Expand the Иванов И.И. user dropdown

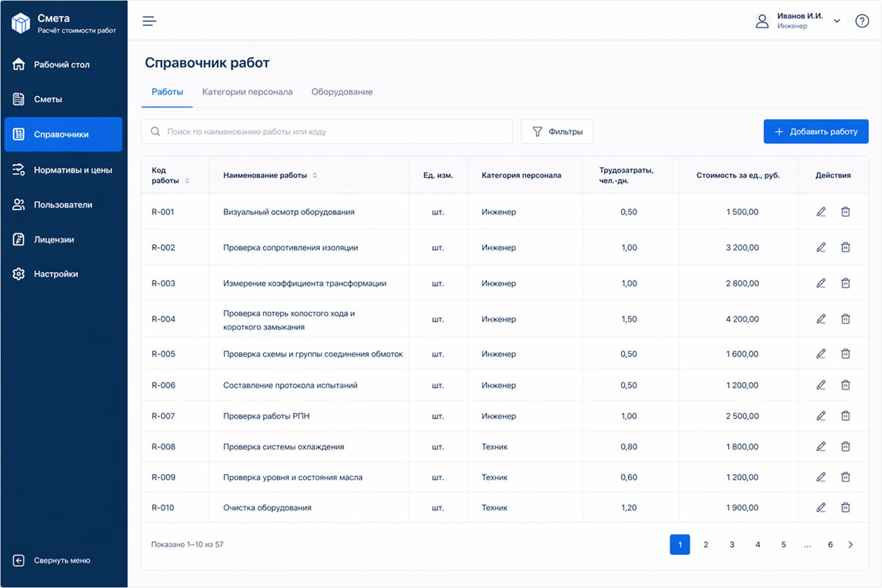coord(837,21)
